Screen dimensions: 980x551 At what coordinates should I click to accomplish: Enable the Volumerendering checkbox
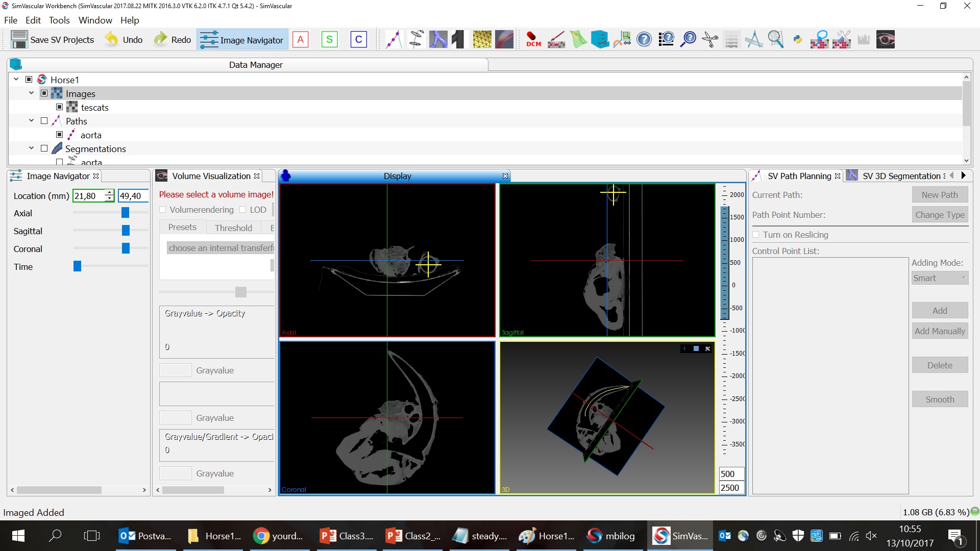point(163,210)
